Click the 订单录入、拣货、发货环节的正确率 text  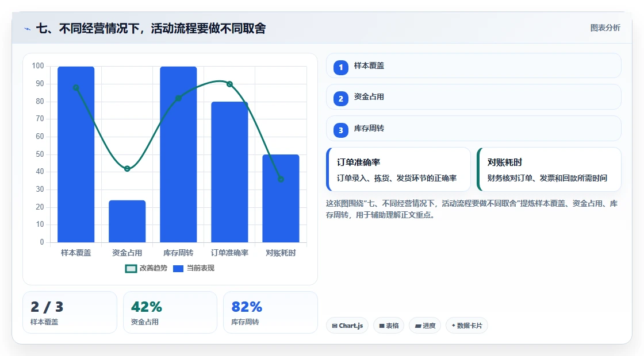coord(397,179)
